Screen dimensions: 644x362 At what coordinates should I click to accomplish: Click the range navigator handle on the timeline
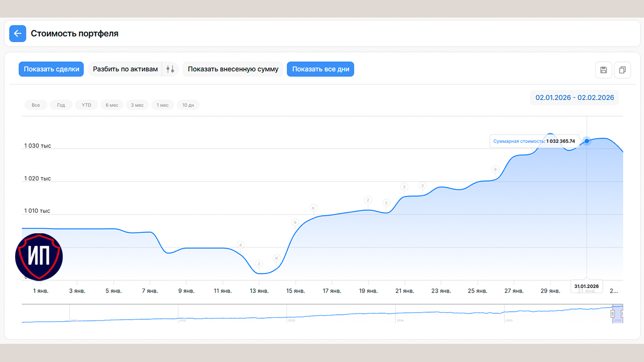coord(612,314)
